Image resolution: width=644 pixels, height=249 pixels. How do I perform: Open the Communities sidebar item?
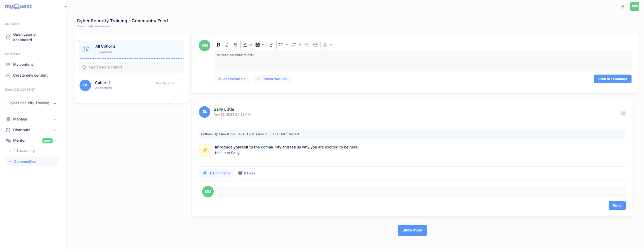(x=25, y=162)
